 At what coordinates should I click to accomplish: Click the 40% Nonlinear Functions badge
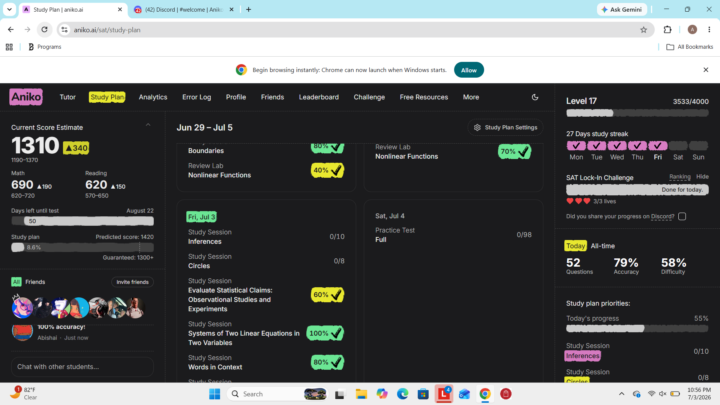click(327, 170)
